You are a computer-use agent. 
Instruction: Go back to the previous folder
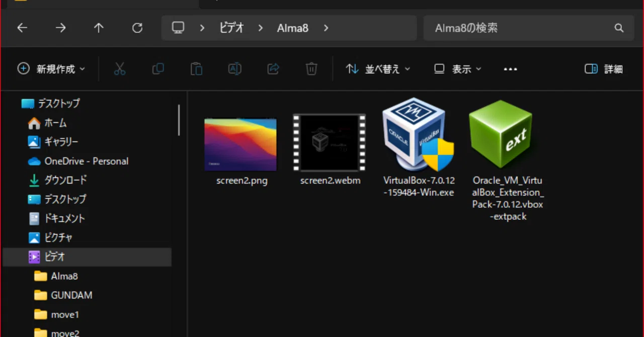pos(22,28)
